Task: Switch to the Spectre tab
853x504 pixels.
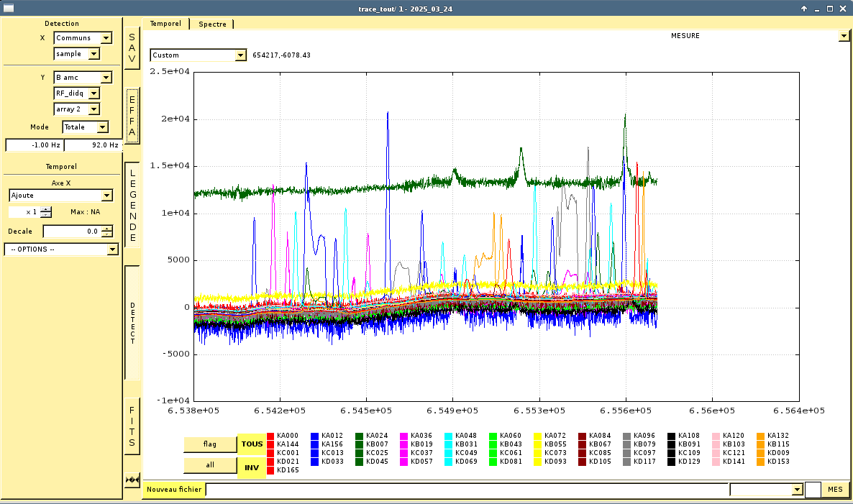Action: 212,24
